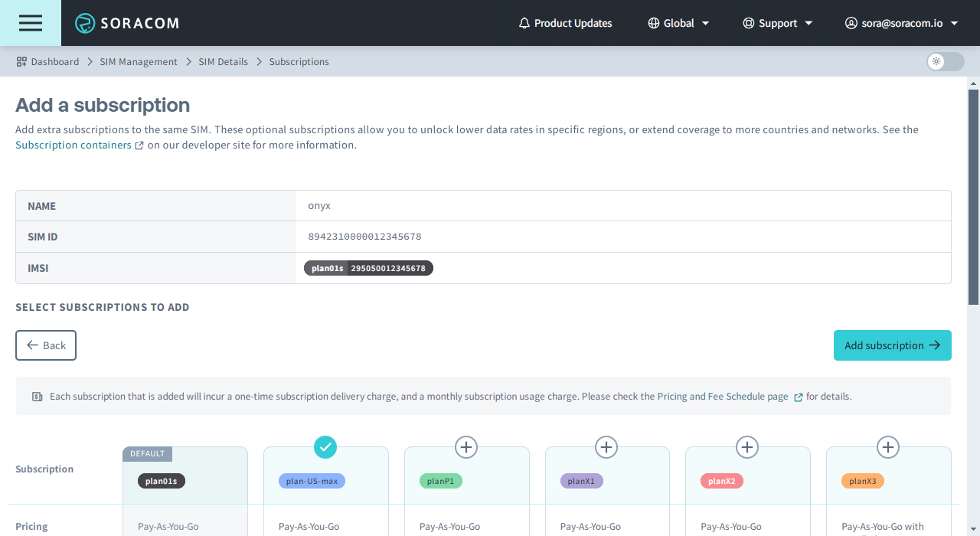Open the hamburger navigation menu
This screenshot has height=536, width=980.
coord(31,23)
